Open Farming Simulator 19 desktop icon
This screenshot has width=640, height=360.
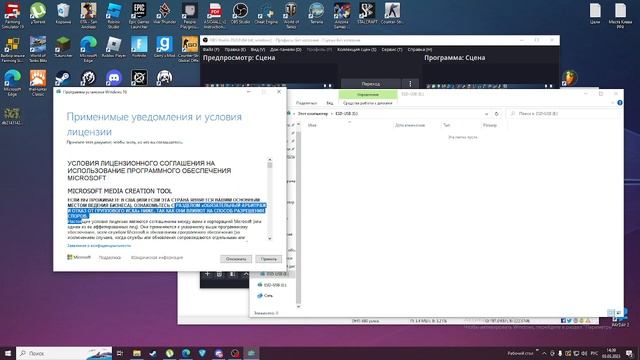click(13, 16)
